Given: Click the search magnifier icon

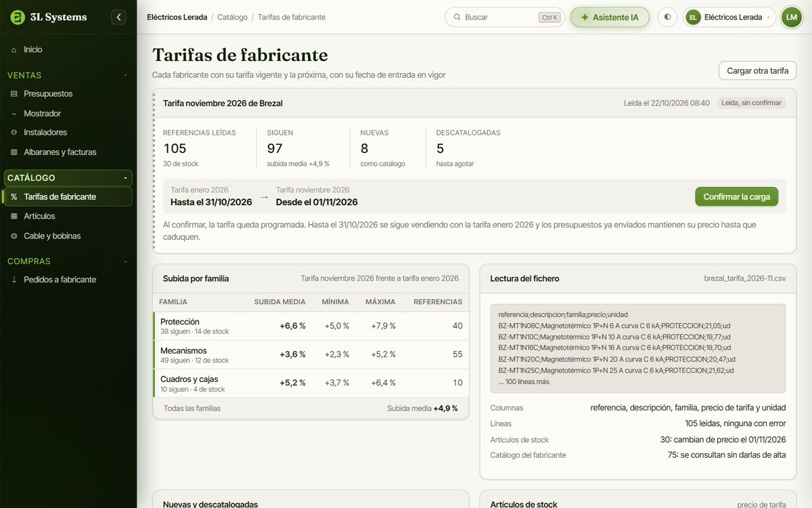Looking at the screenshot, I should pos(457,17).
